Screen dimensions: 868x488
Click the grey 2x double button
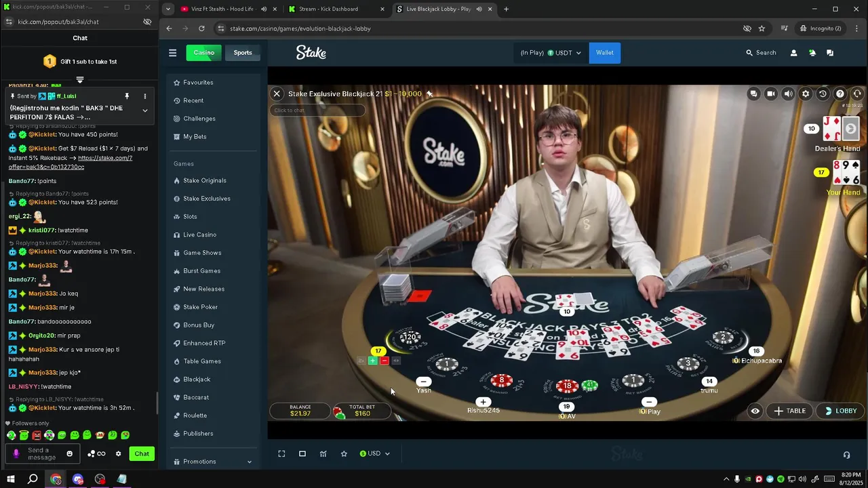click(x=361, y=361)
